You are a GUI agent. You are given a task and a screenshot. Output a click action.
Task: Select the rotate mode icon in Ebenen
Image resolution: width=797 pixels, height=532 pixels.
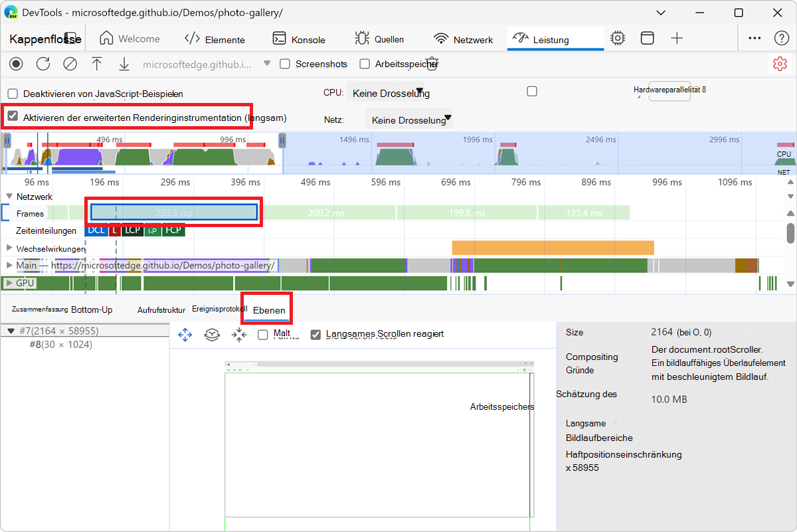pos(212,335)
